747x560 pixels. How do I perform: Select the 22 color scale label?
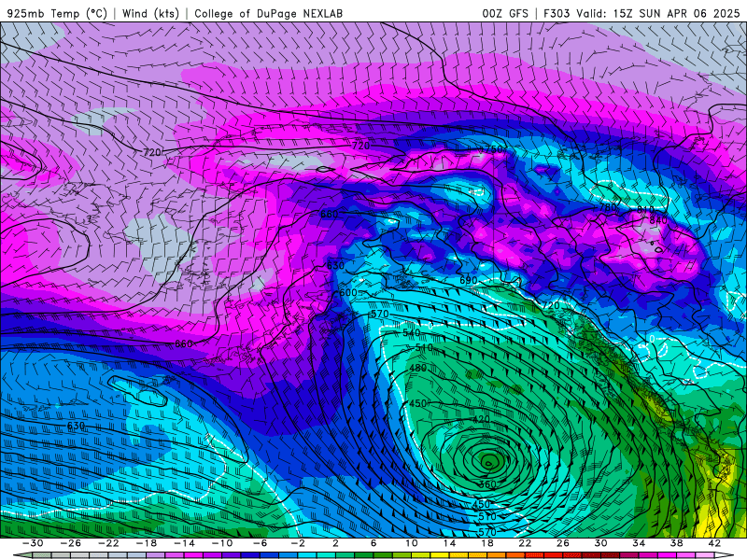525,543
